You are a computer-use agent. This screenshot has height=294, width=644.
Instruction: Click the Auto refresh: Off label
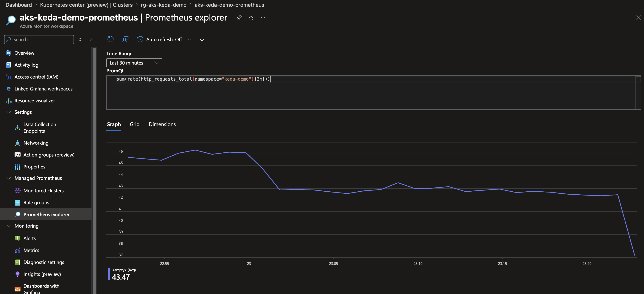coord(164,40)
